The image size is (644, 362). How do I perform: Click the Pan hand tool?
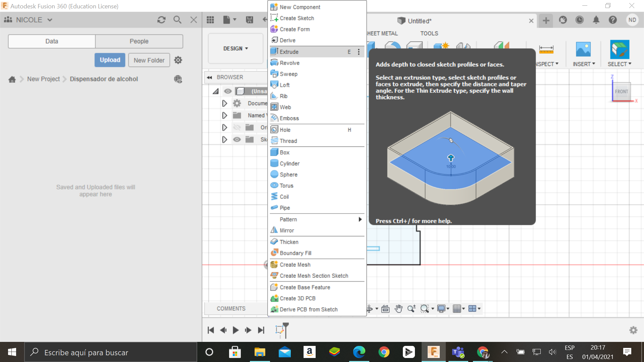[x=398, y=309]
